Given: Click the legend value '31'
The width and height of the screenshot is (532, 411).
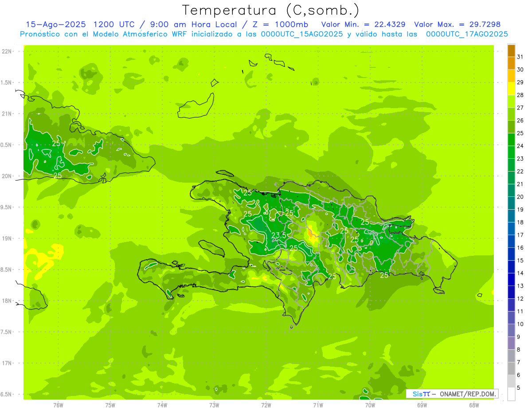Looking at the screenshot, I should 520,57.
